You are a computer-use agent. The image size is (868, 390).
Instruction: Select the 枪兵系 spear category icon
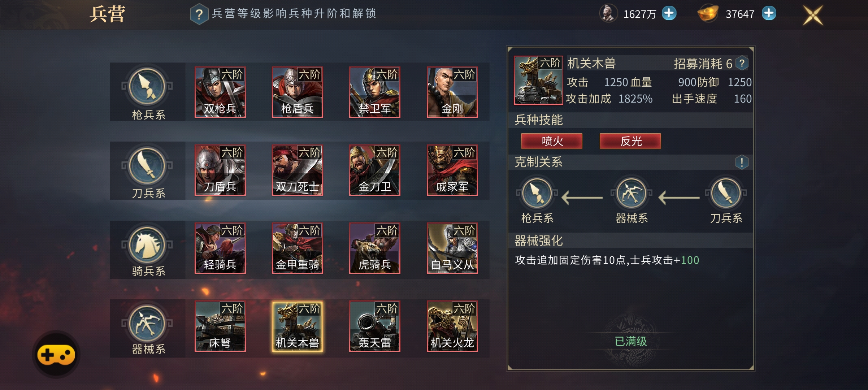147,87
